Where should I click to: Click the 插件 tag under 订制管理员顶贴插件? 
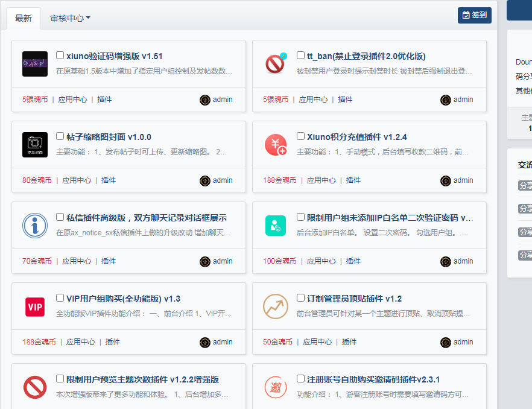pos(349,342)
